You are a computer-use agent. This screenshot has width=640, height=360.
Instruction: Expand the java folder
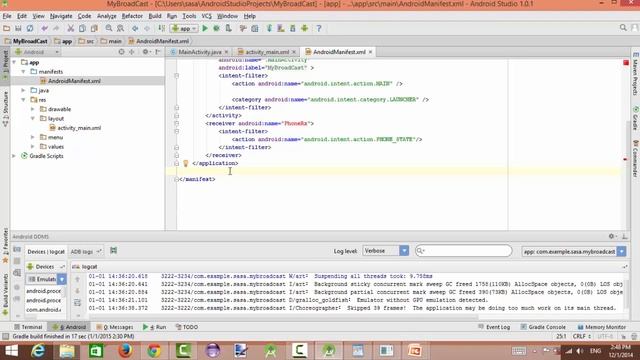click(x=24, y=90)
